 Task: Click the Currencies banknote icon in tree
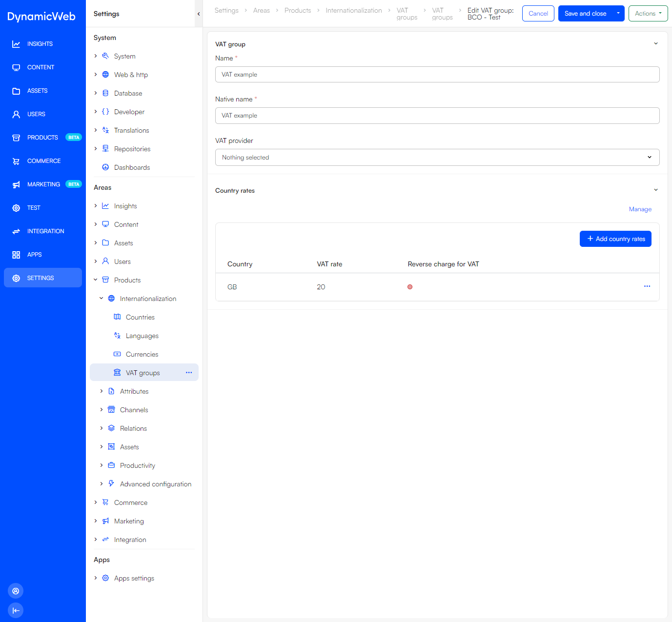click(117, 354)
